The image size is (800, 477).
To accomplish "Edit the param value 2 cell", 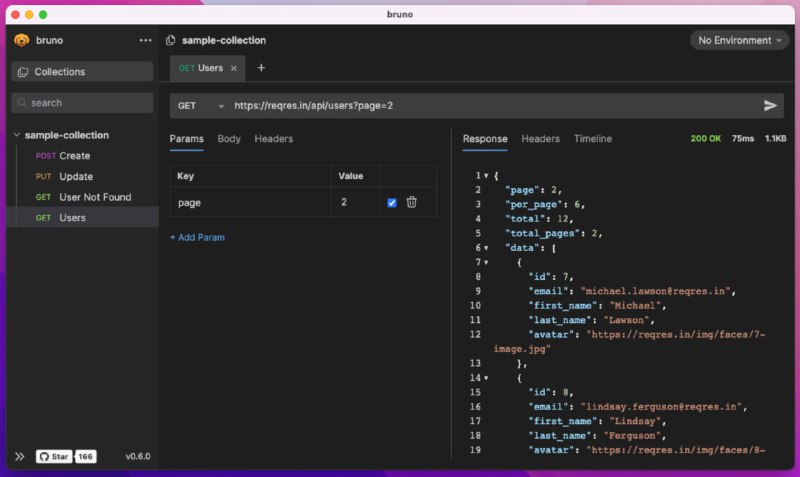I will click(356, 203).
